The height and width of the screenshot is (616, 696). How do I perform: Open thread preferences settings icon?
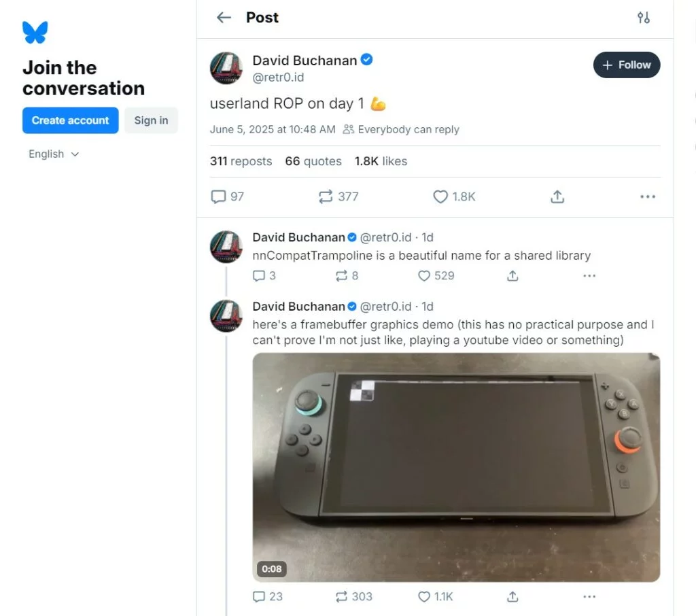click(x=643, y=18)
